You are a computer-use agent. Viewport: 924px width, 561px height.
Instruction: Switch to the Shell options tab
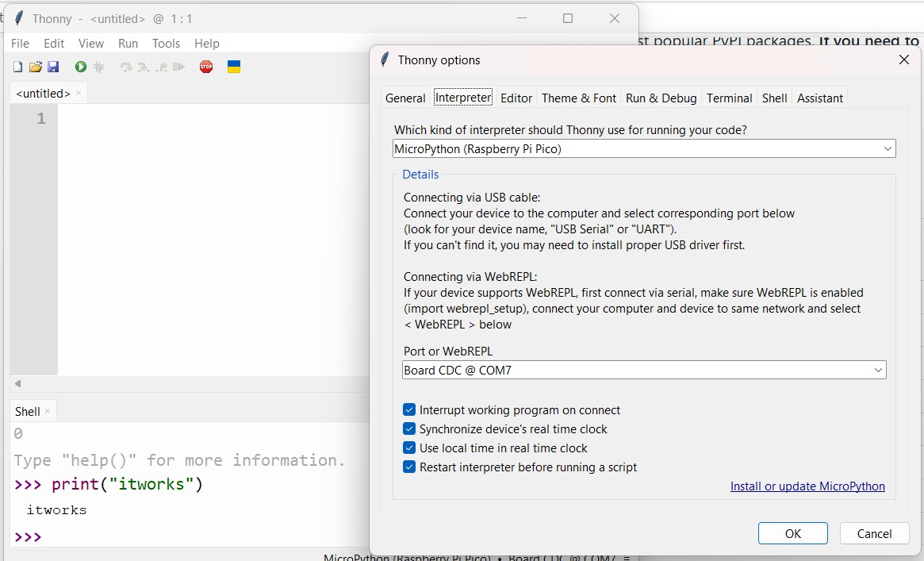(x=774, y=98)
